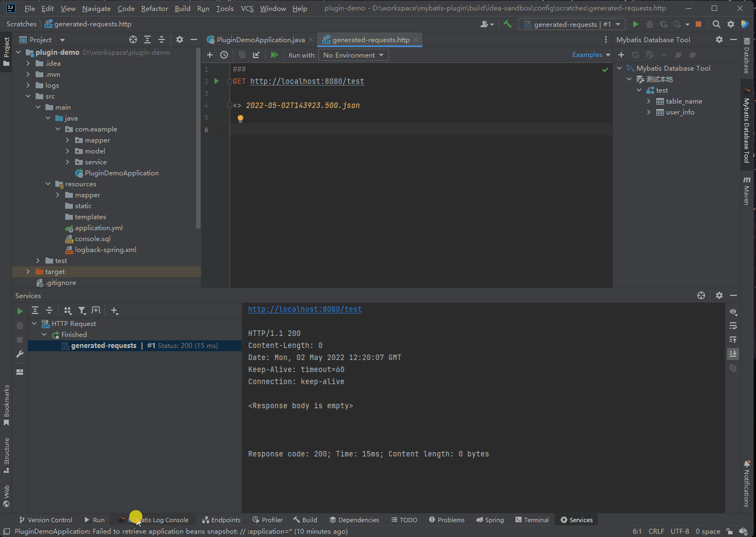Screen dimensions: 756x537
Task: Expand the target folder in project tree
Action: pyautogui.click(x=28, y=272)
